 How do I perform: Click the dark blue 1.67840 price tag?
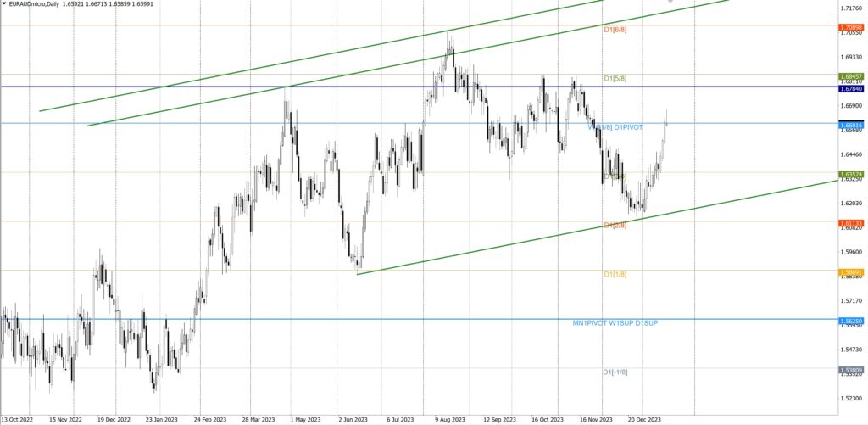852,88
